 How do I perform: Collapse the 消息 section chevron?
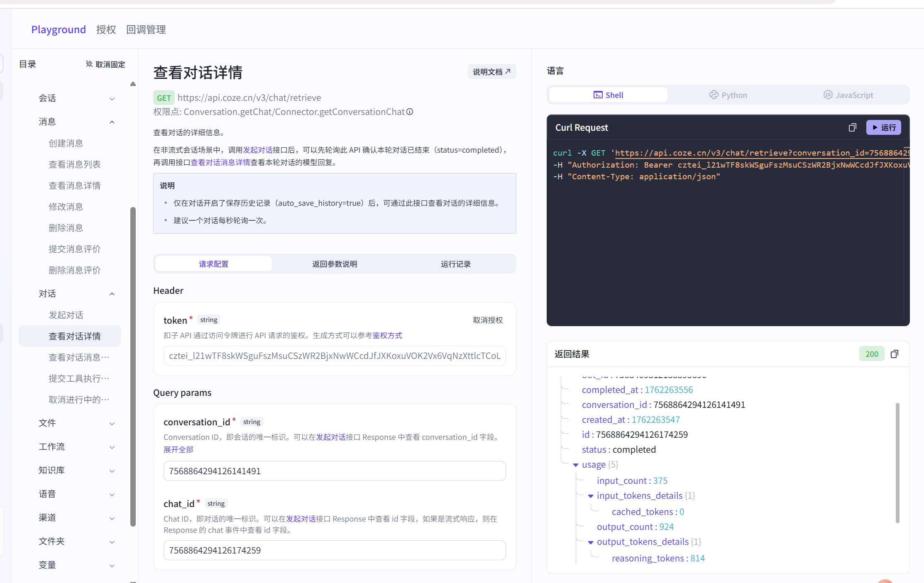[x=112, y=122]
